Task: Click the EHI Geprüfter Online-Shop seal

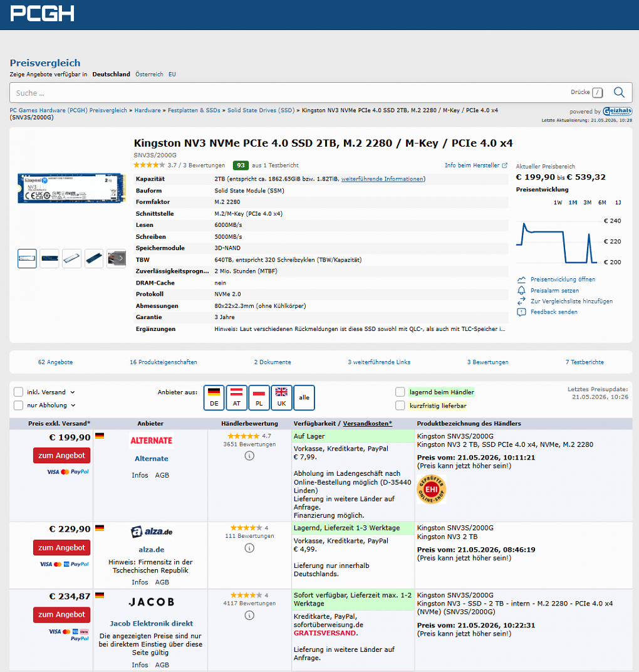Action: coord(431,490)
